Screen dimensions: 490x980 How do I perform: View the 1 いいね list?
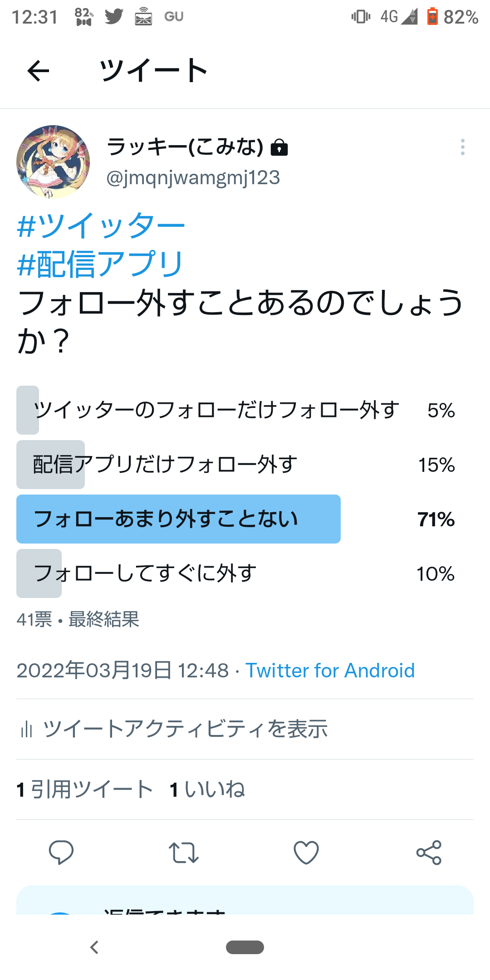pos(207,789)
